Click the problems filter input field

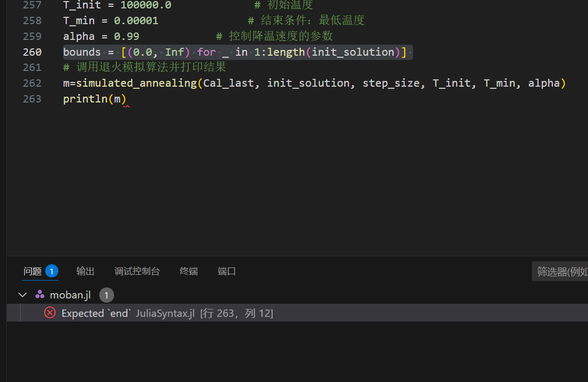(x=560, y=272)
